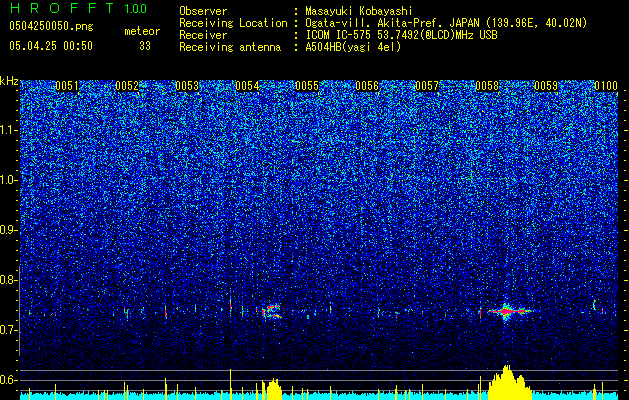Viewport: 629px width, 400px height.
Task: Click the 0058 time marker
Action: pyautogui.click(x=487, y=86)
